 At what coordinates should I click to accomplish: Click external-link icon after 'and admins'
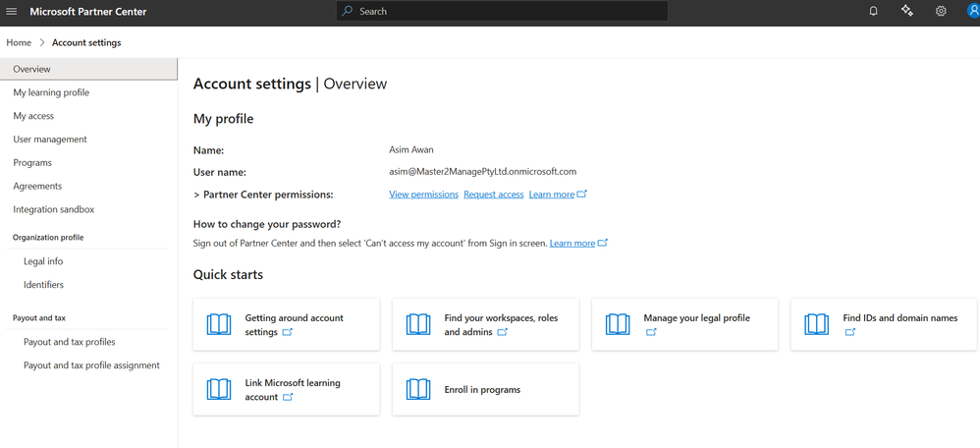502,332
